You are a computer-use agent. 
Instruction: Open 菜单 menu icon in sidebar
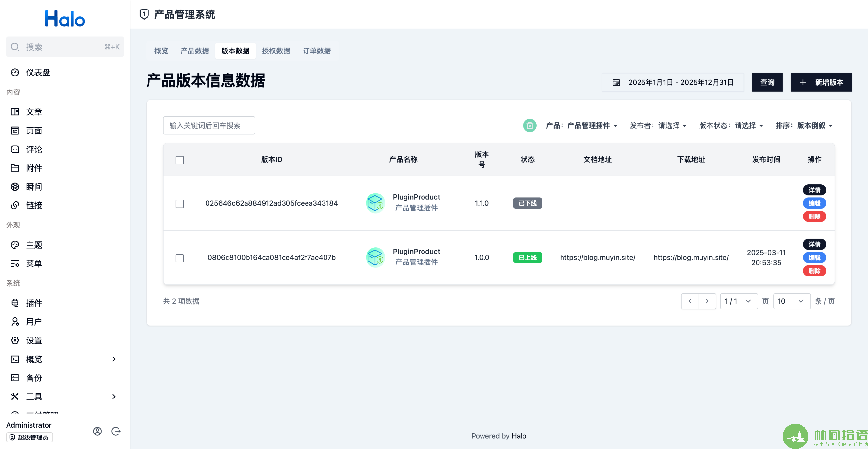tap(15, 264)
